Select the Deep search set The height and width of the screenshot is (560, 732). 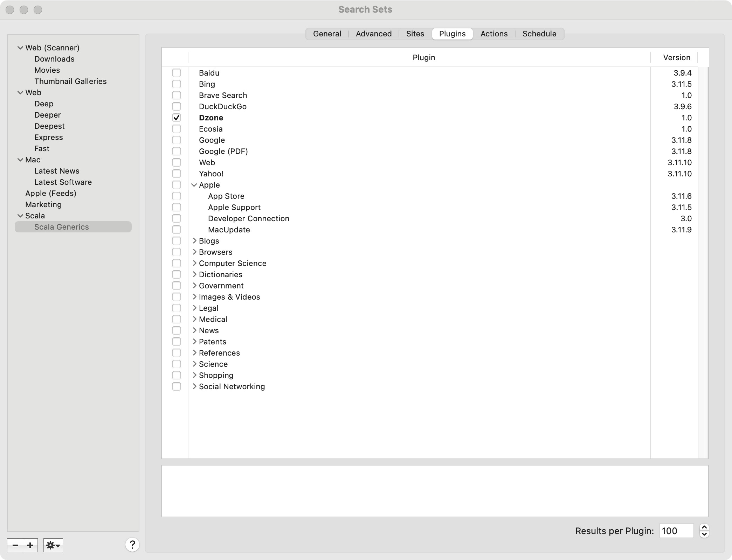[x=44, y=104]
